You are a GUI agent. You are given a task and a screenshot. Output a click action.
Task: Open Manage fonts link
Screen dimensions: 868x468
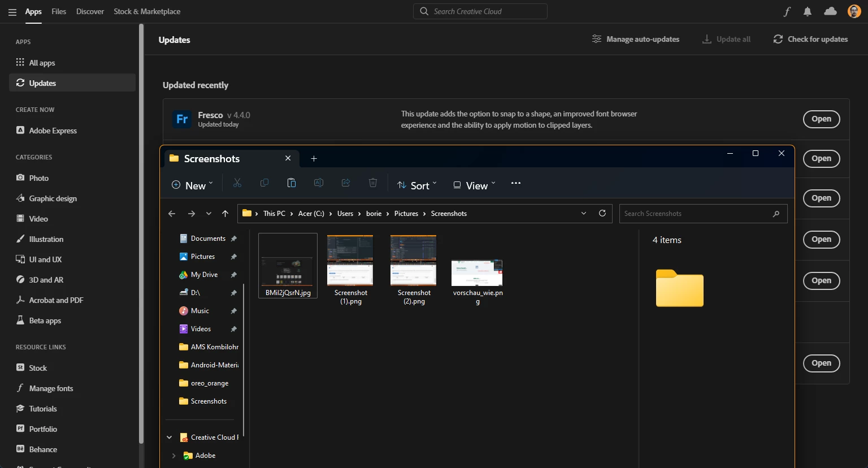pos(72,388)
